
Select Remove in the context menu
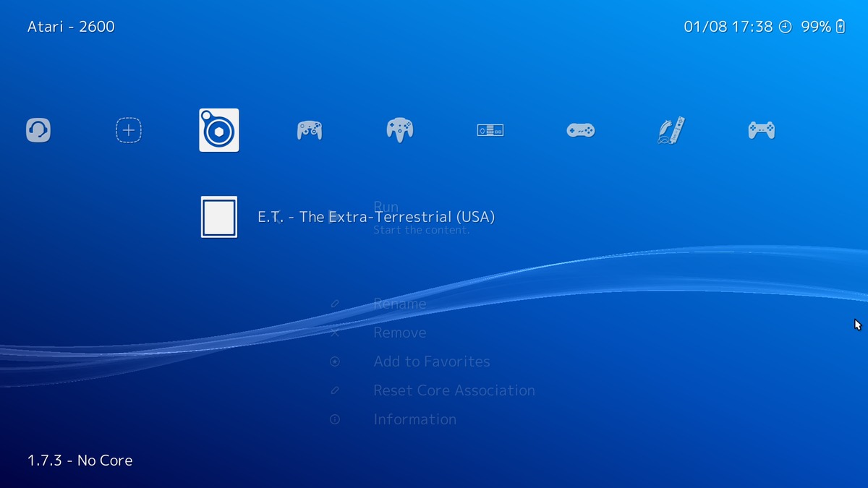point(399,333)
